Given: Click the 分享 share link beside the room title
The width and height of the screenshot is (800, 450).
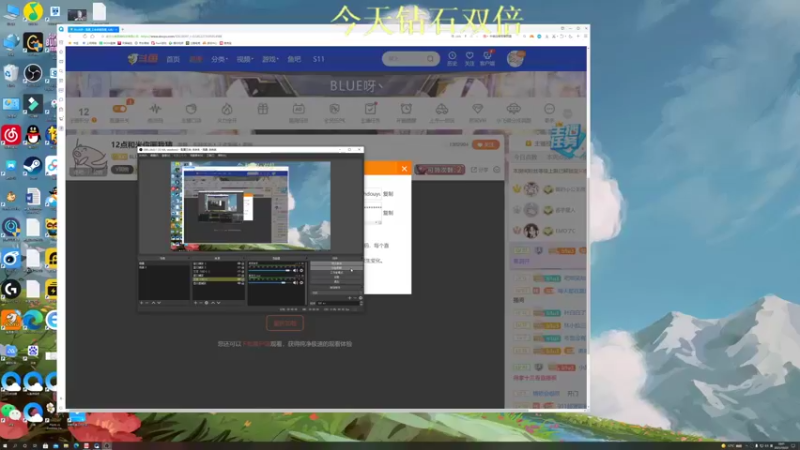Looking at the screenshot, I should point(480,169).
